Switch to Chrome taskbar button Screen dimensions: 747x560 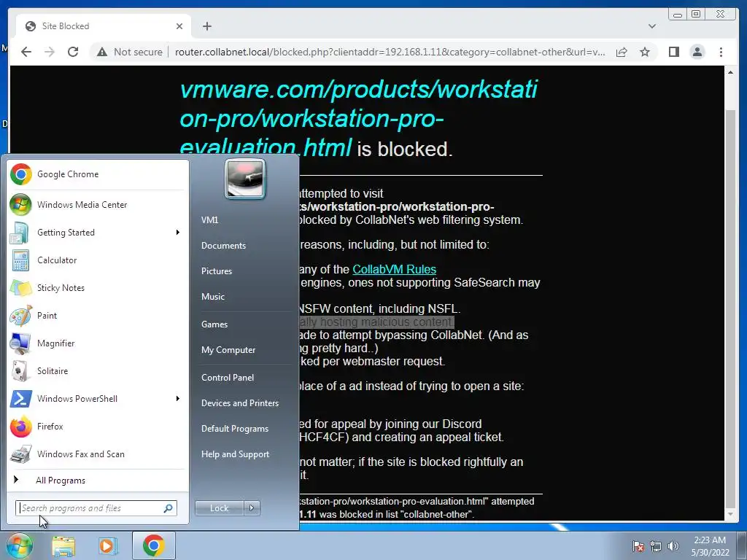(153, 545)
